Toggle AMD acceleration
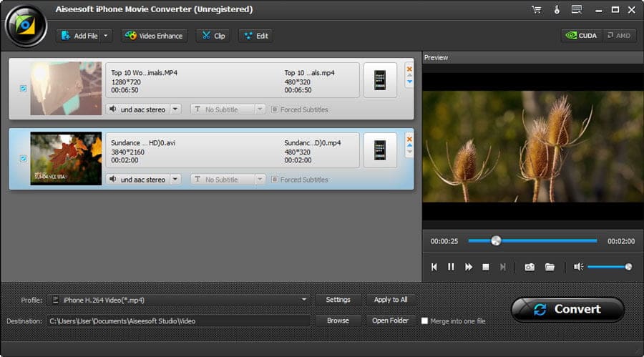Viewport: 644px width, 357px height. point(619,36)
